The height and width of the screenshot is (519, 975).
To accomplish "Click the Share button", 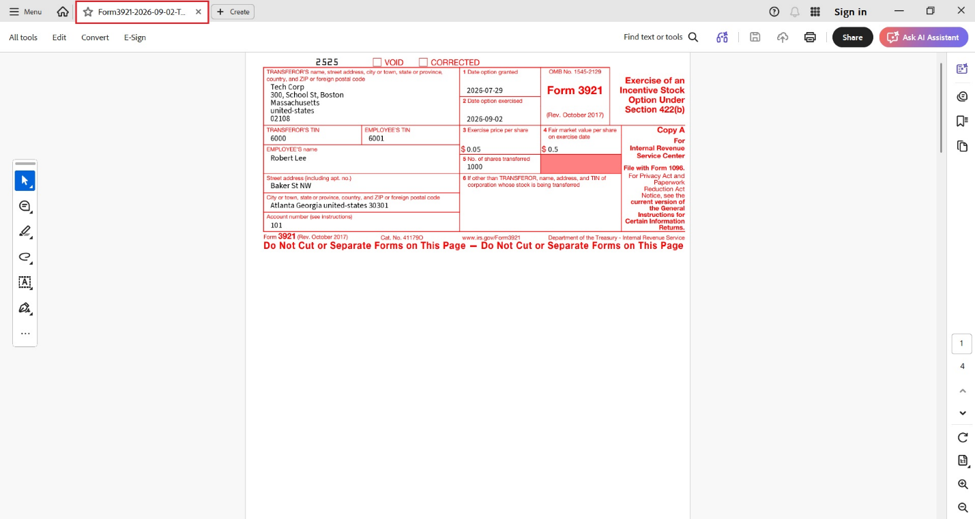I will coord(853,37).
